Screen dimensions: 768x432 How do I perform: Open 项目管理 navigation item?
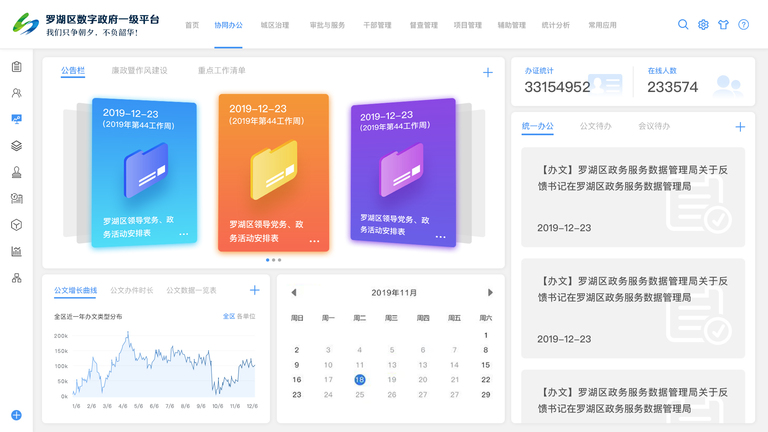pyautogui.click(x=468, y=25)
